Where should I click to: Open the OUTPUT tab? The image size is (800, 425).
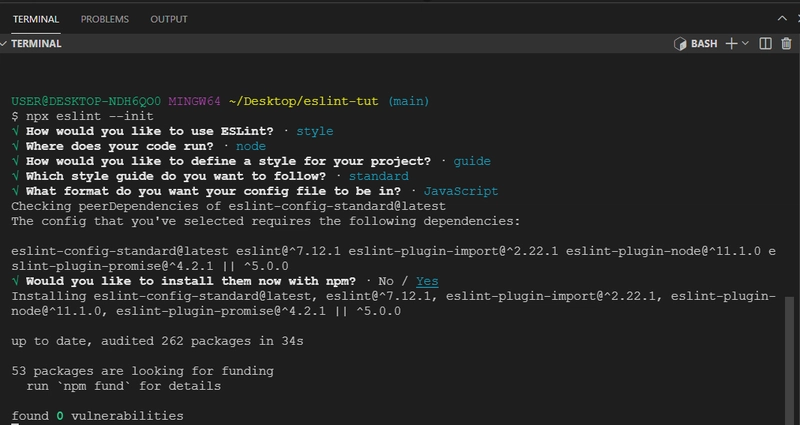[x=168, y=19]
